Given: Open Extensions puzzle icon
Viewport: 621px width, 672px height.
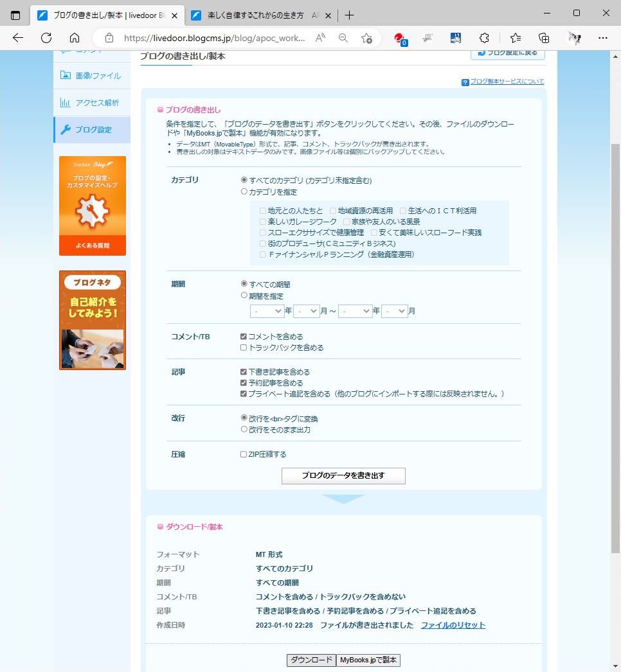Looking at the screenshot, I should [484, 38].
